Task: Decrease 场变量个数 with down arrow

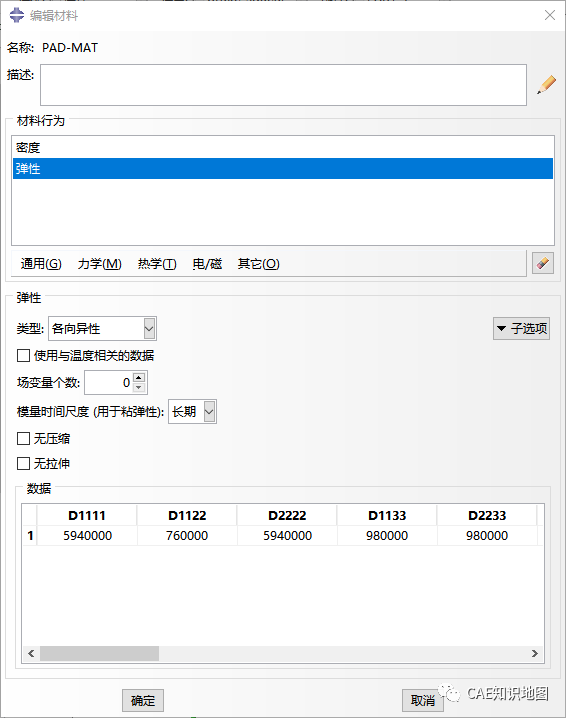Action: [x=139, y=388]
